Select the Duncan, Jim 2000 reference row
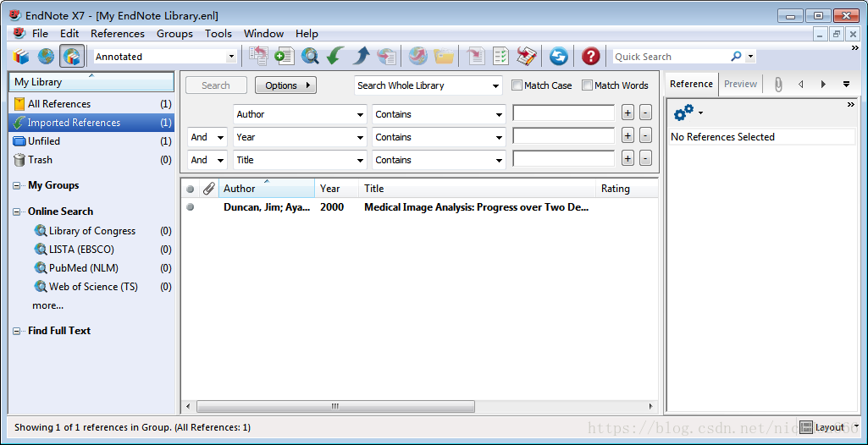868x445 pixels. coord(420,207)
